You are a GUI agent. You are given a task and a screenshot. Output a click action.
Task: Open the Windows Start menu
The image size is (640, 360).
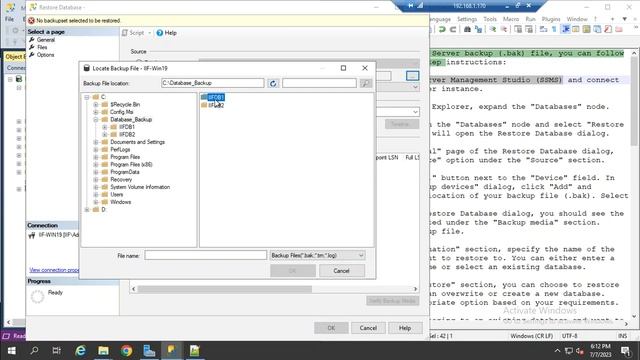tap(11, 351)
